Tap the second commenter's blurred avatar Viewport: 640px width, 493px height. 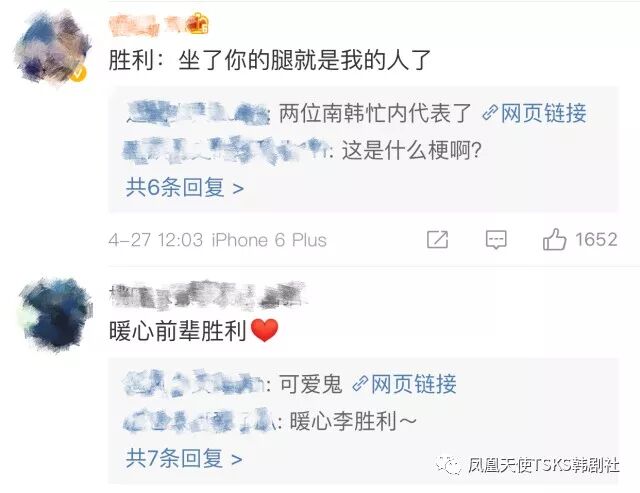[x=55, y=314]
